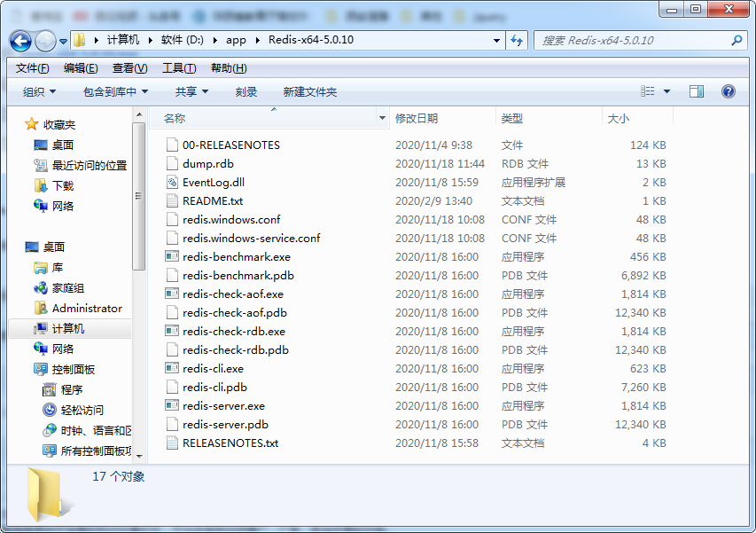Open the 文件(F) menu

click(32, 68)
